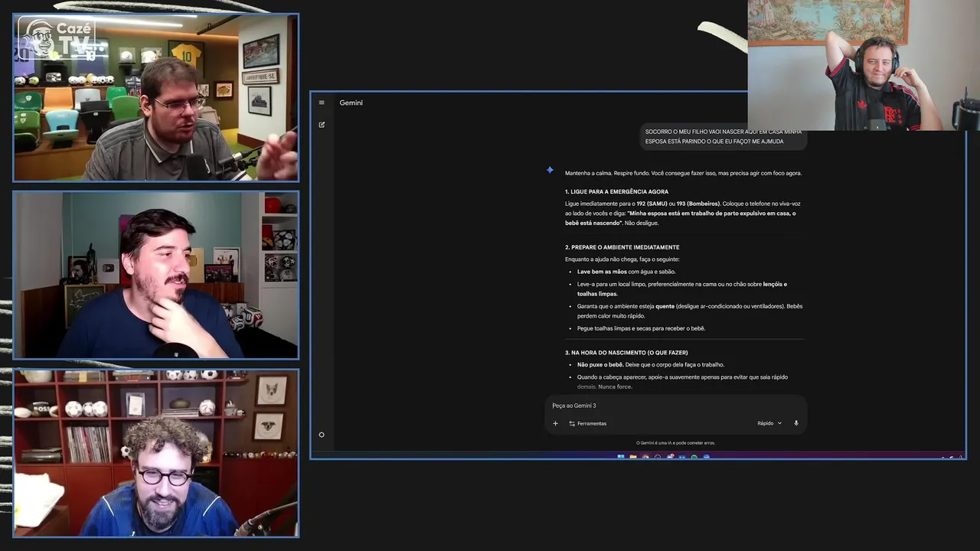Click heading '3. NA HORA DO NASCIMENTO'
This screenshot has width=980, height=551.
click(x=626, y=353)
